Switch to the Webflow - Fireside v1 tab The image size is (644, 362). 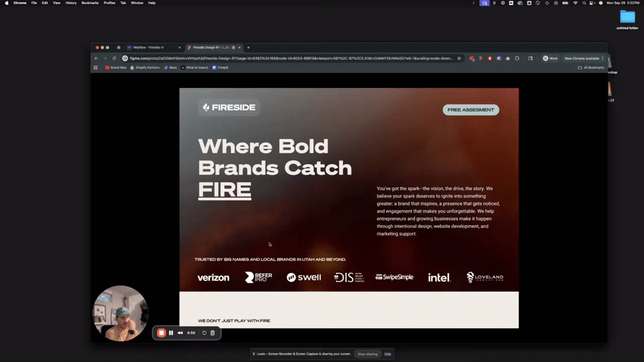pos(148,47)
